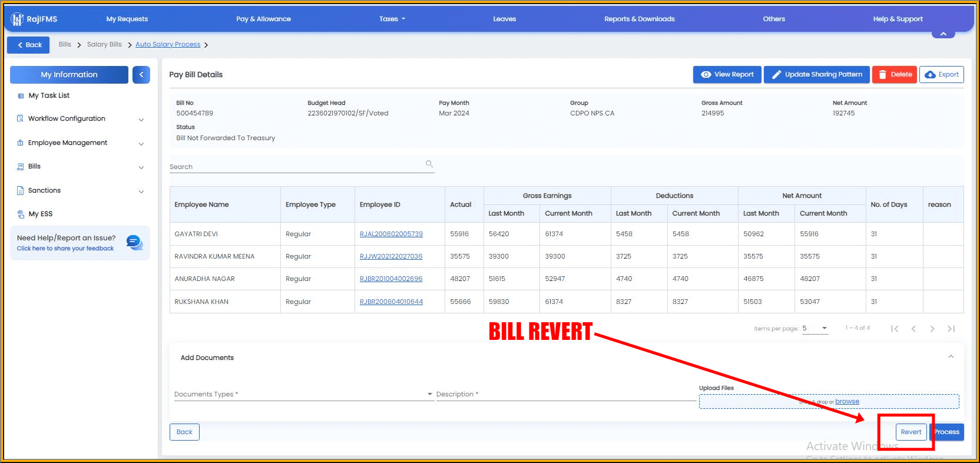This screenshot has height=463, width=980.
Task: Click the RajIFMS logo
Action: (34, 19)
